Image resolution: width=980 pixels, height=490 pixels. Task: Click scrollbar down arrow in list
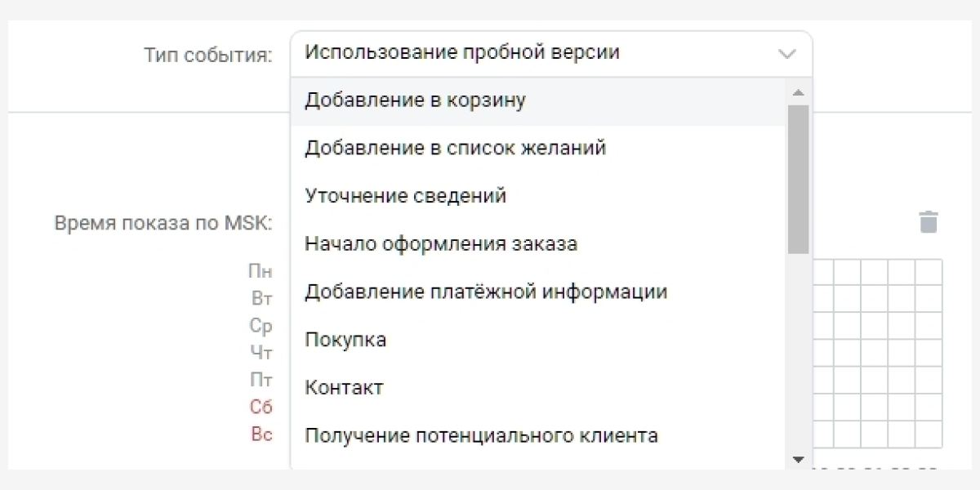(799, 459)
